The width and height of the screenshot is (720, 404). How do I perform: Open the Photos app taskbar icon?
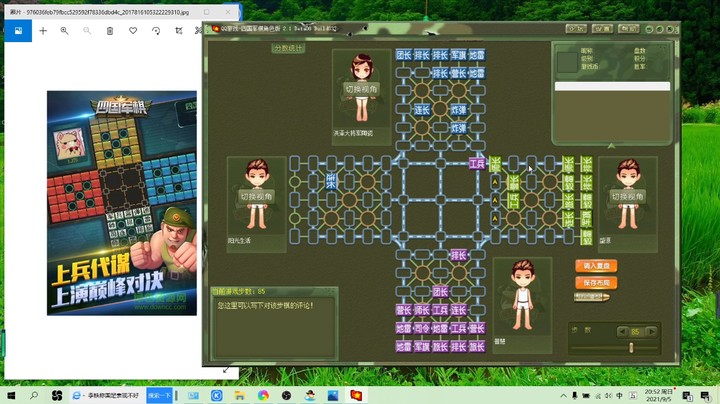pos(333,395)
